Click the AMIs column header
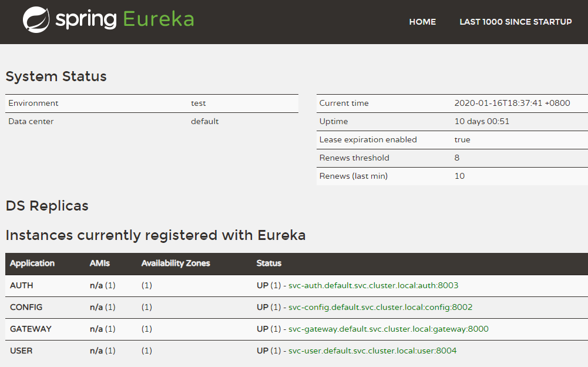This screenshot has width=588, height=367. pyautogui.click(x=100, y=263)
